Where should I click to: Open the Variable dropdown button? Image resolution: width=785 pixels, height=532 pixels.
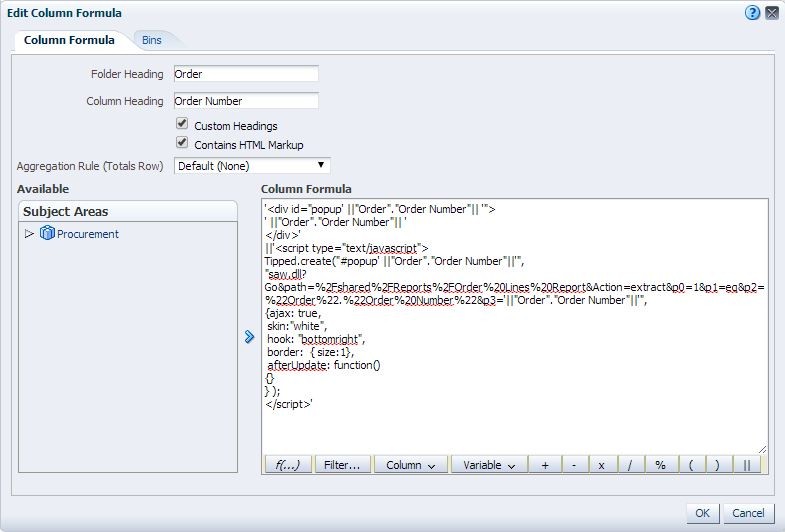pos(489,465)
